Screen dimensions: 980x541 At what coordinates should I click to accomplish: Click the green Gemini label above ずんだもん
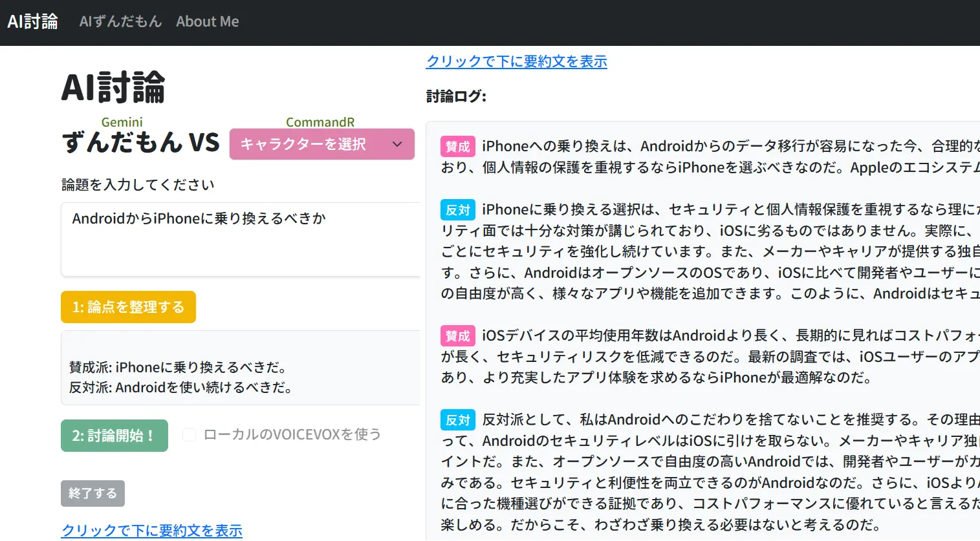point(122,122)
